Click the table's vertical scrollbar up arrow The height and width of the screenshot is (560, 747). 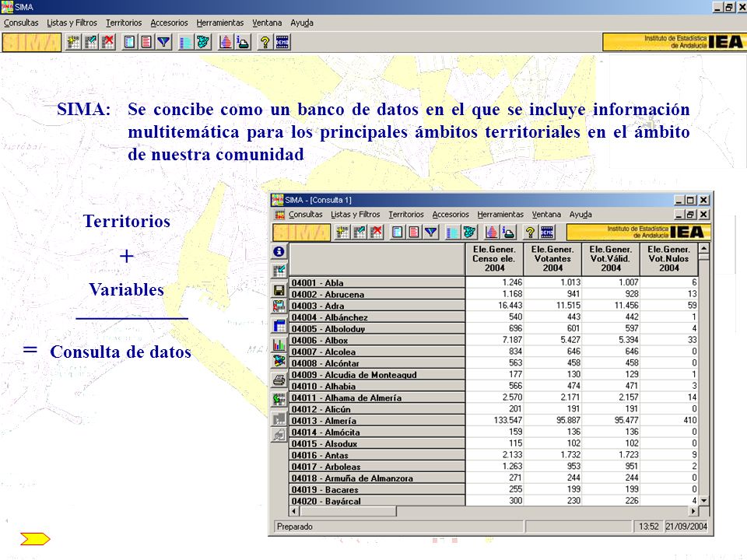click(703, 248)
